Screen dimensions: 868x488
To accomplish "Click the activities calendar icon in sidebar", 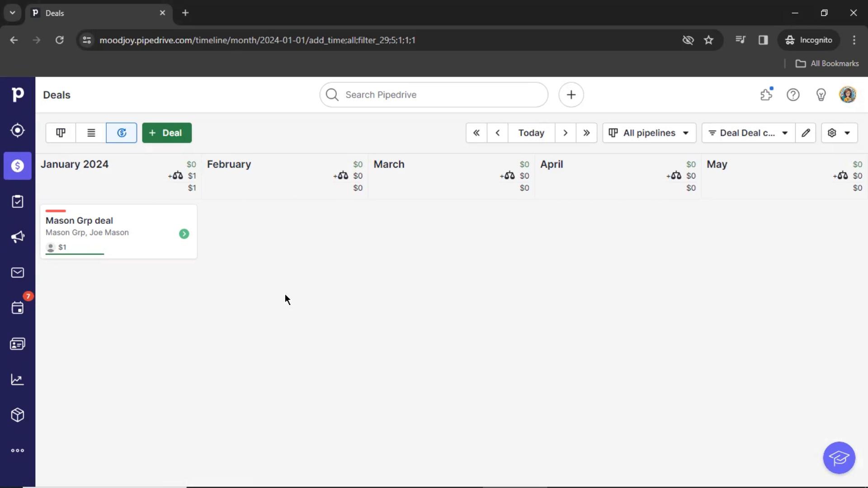I will coord(17,309).
